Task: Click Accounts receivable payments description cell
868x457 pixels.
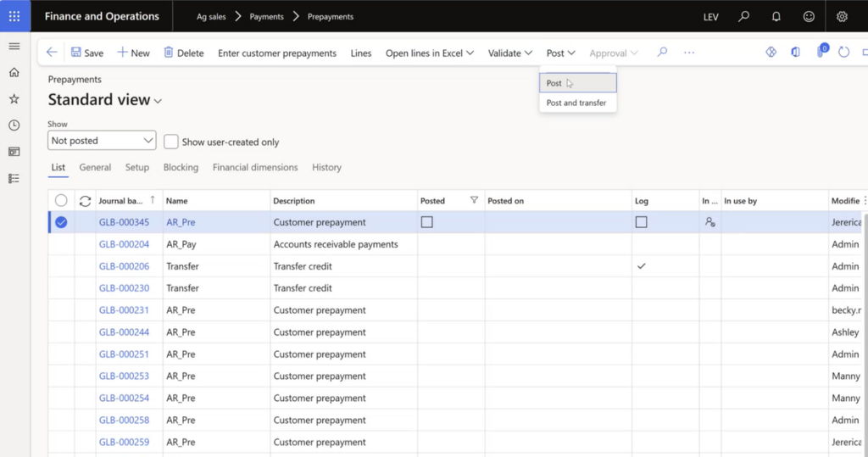Action: click(x=344, y=244)
